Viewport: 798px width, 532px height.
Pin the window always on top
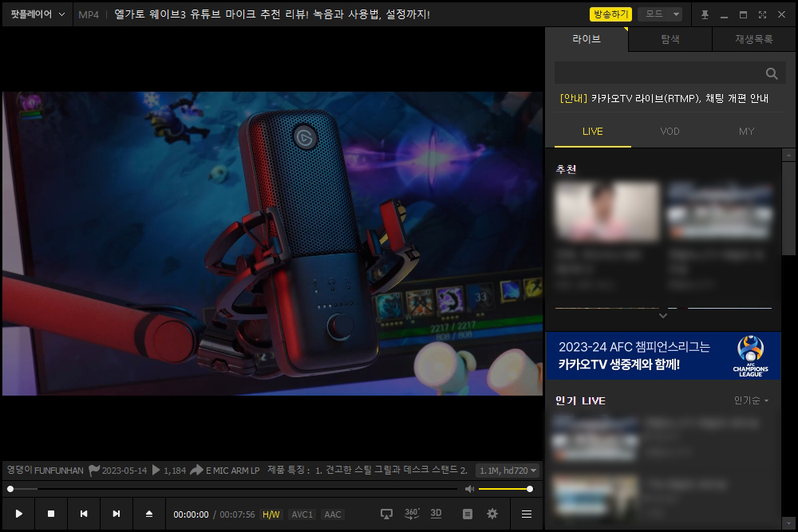(x=705, y=14)
